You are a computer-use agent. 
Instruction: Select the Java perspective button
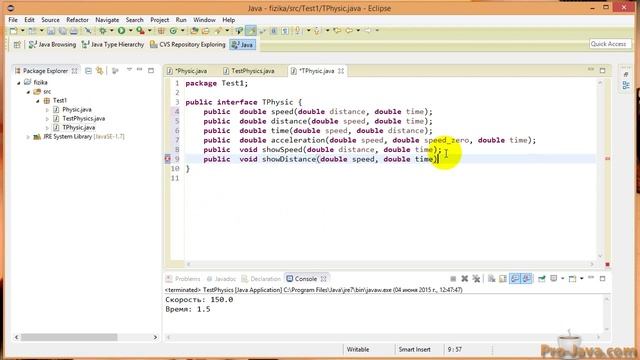(242, 44)
